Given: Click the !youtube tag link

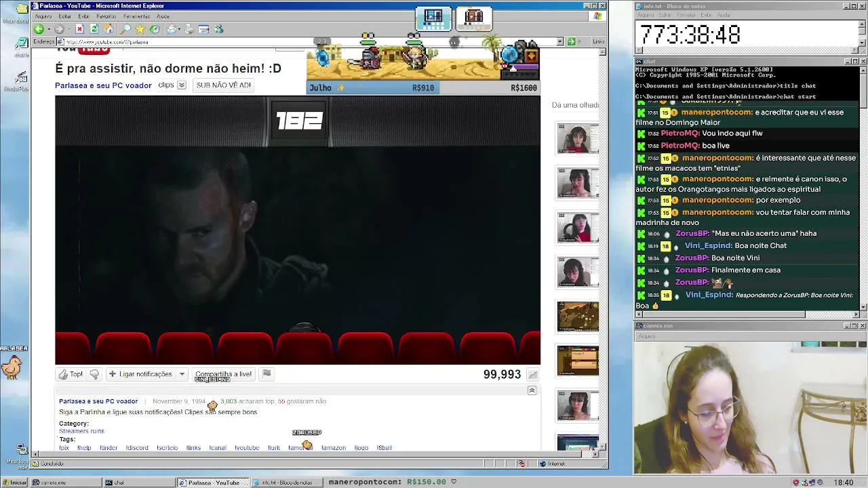Looking at the screenshot, I should tap(247, 447).
